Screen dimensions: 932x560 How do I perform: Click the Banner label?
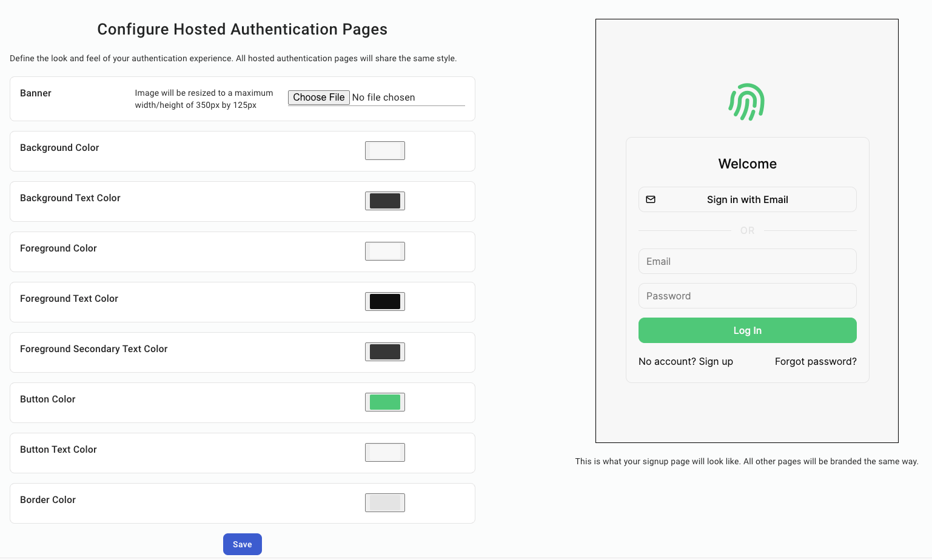36,93
